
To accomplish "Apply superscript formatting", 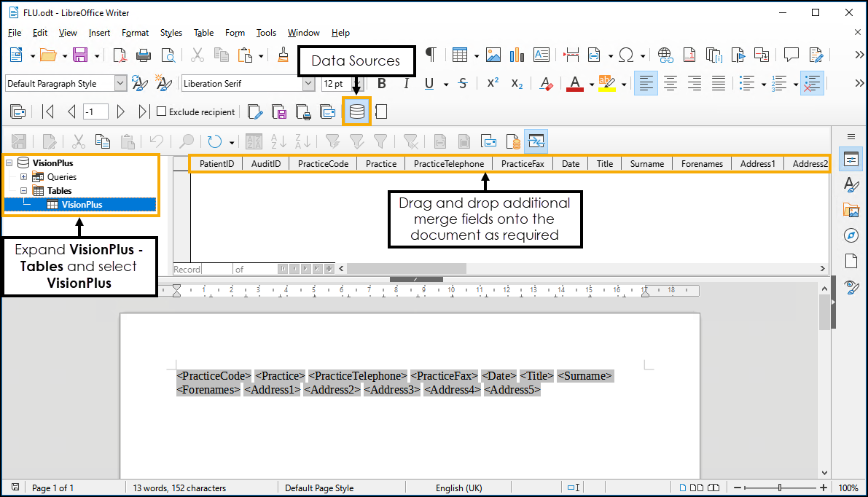I will coord(493,83).
